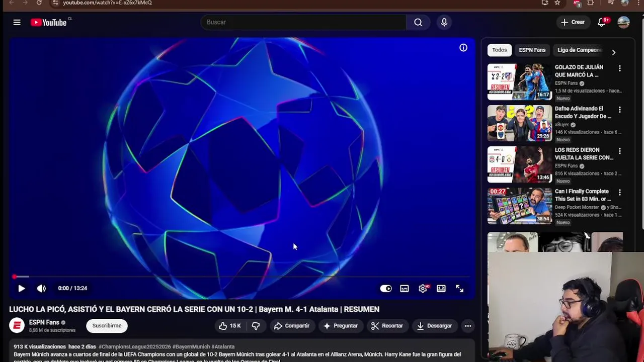Click the Deep Pocket Monster channel name

click(x=577, y=207)
